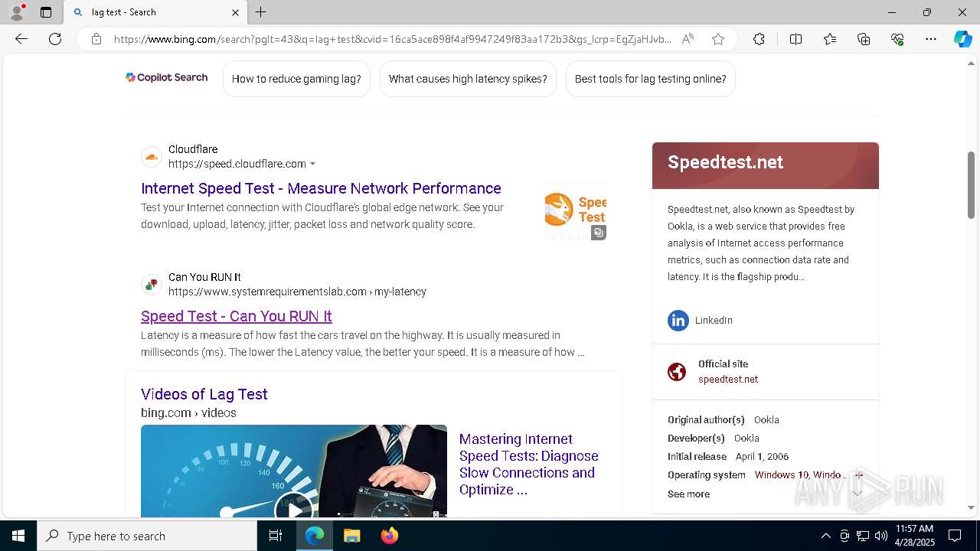Open Collections icon
The image size is (980, 551).
864,39
